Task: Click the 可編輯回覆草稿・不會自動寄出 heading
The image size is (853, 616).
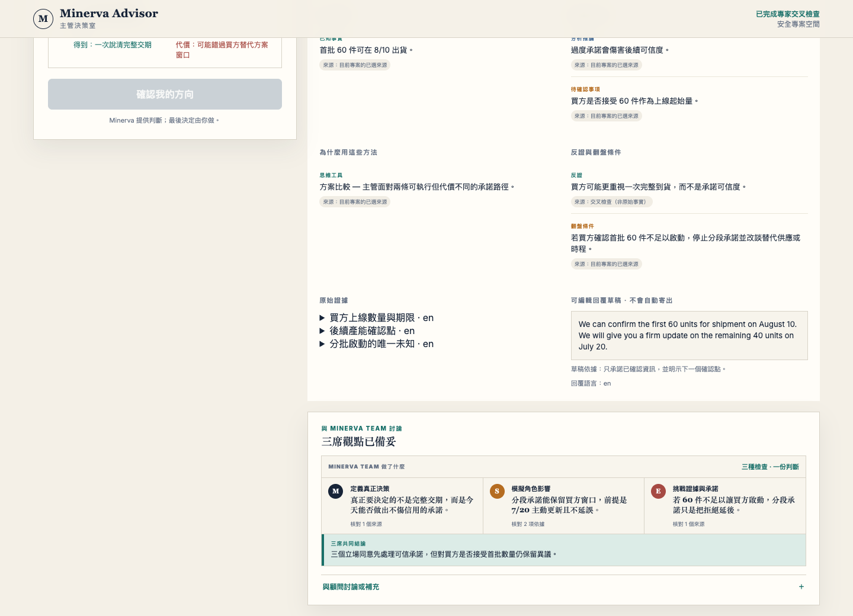Action: [x=621, y=301]
